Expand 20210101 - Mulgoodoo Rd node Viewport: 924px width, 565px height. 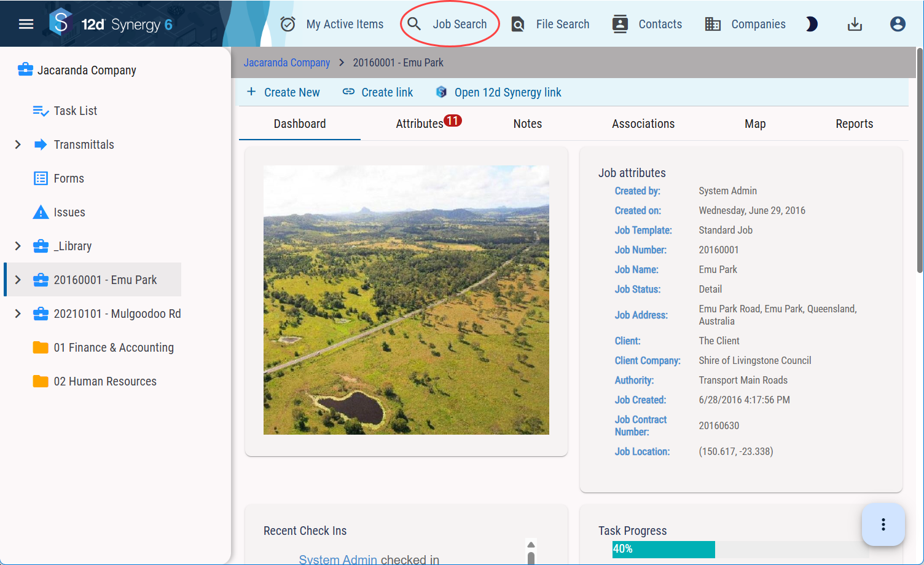pyautogui.click(x=18, y=314)
